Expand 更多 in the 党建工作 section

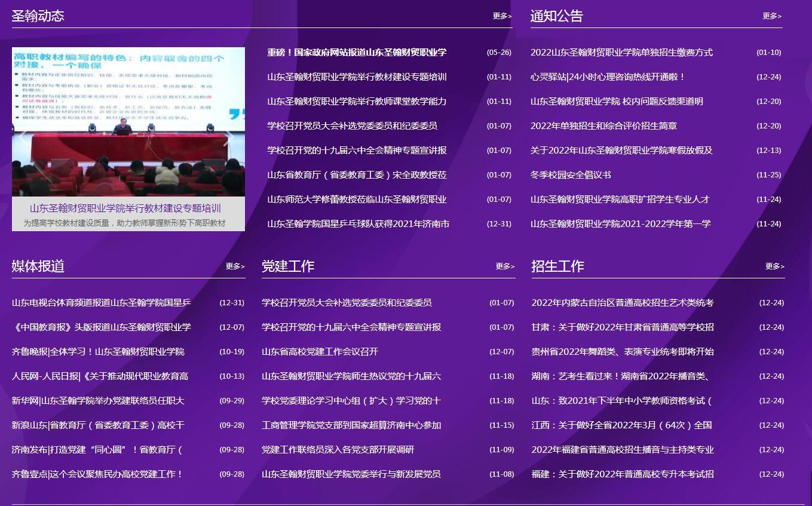[504, 266]
